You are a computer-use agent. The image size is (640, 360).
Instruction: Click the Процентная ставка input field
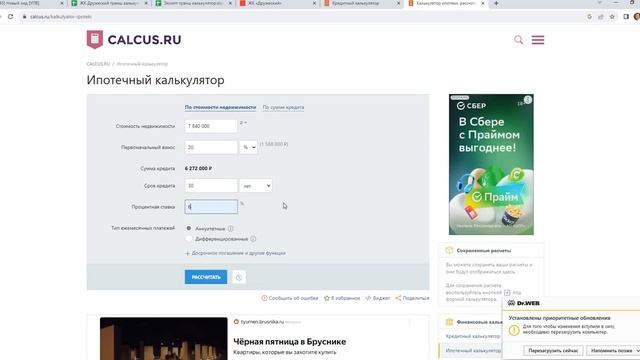coord(211,207)
